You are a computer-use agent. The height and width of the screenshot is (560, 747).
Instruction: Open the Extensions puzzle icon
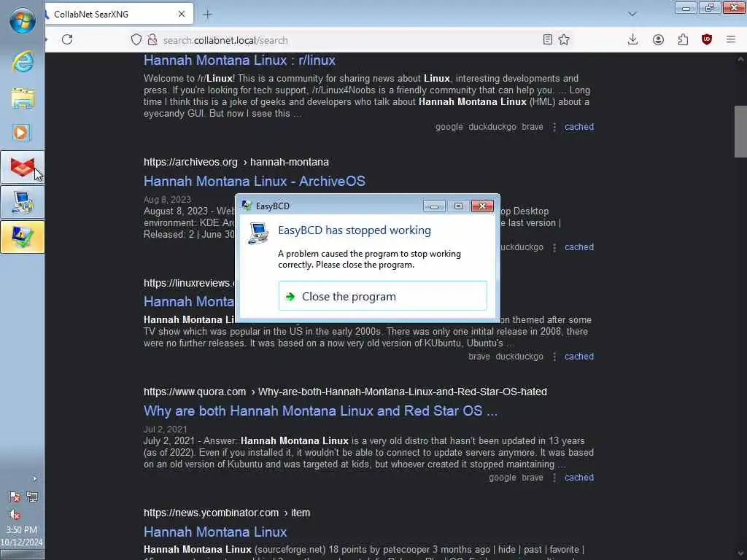683,39
